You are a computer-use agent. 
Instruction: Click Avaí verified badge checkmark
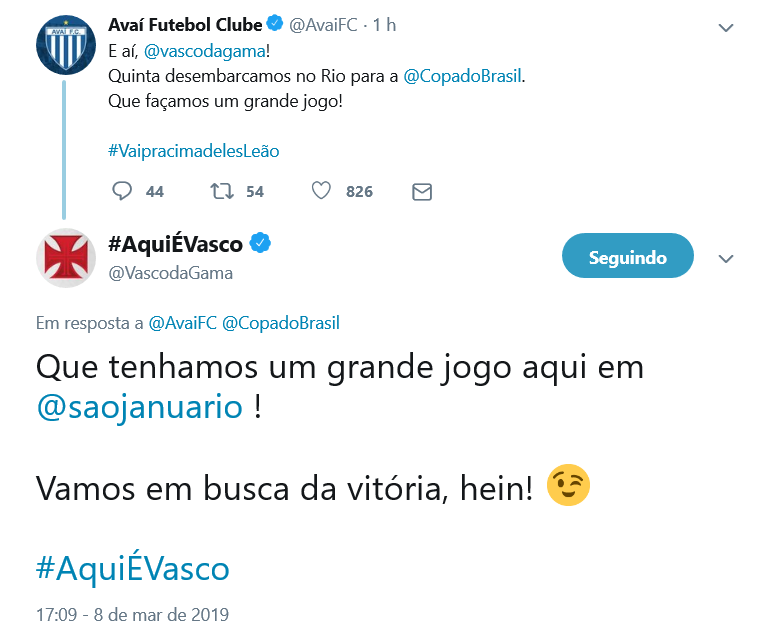click(275, 23)
